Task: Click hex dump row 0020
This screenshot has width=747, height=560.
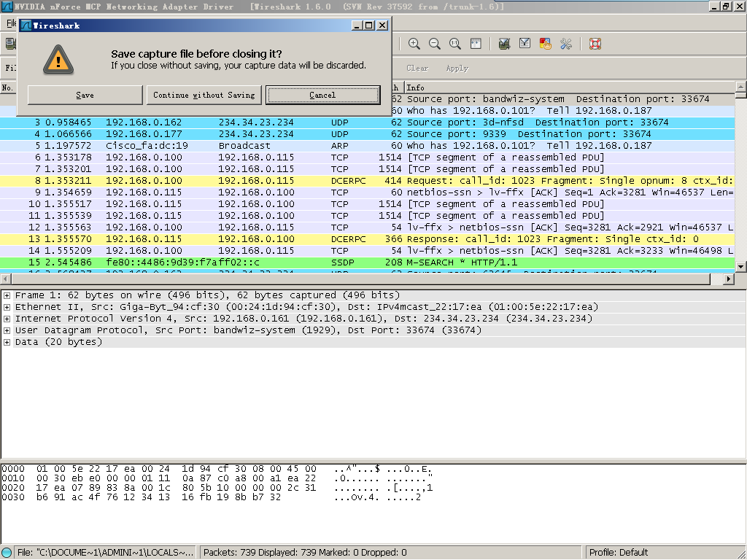Action: 217,488
